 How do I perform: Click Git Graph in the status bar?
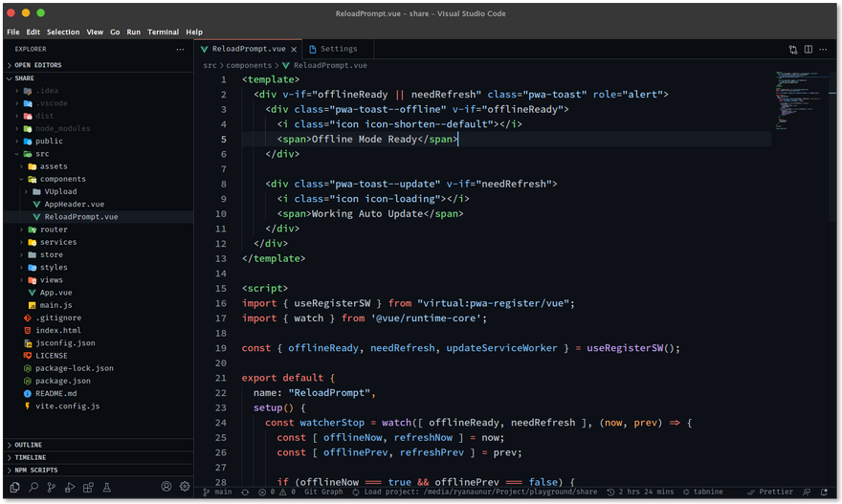[323, 492]
